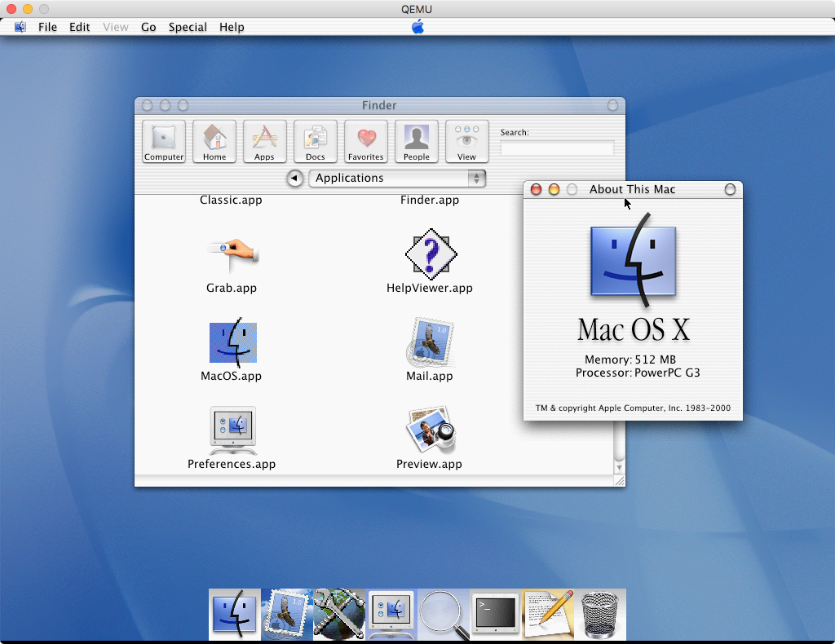This screenshot has height=644, width=835.
Task: Select the Mail.app stamp icon
Action: click(x=431, y=342)
